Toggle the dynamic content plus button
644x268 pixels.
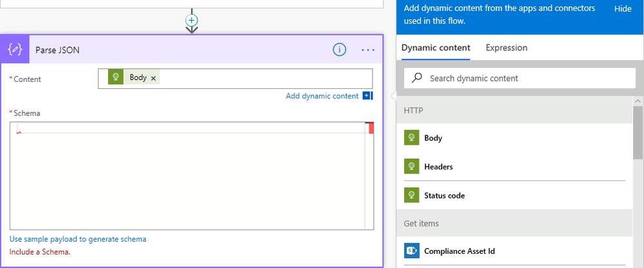pyautogui.click(x=367, y=96)
